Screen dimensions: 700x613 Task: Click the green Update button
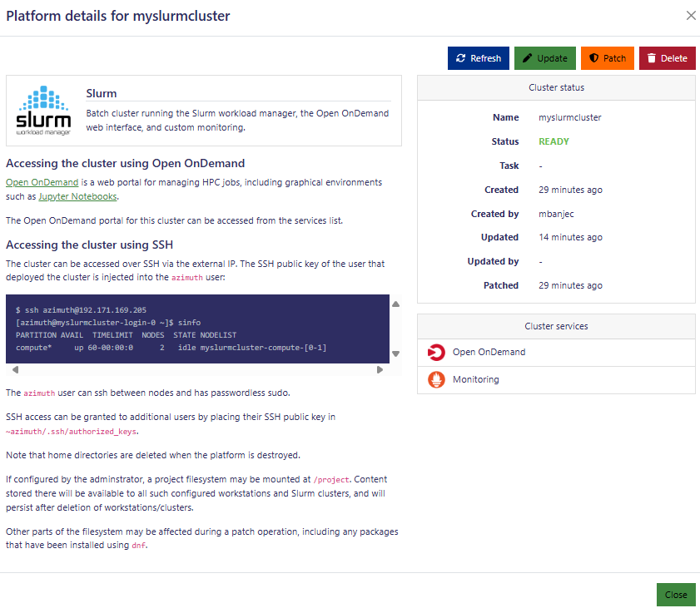pyautogui.click(x=544, y=58)
